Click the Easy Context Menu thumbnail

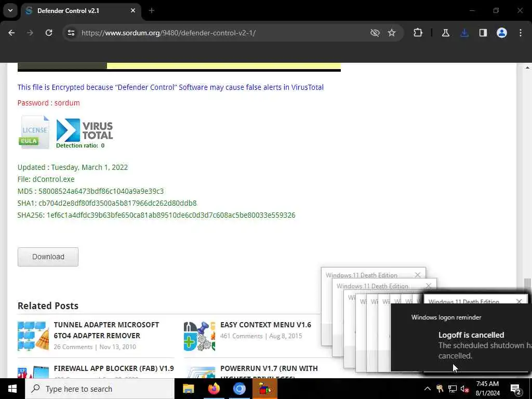(199, 336)
